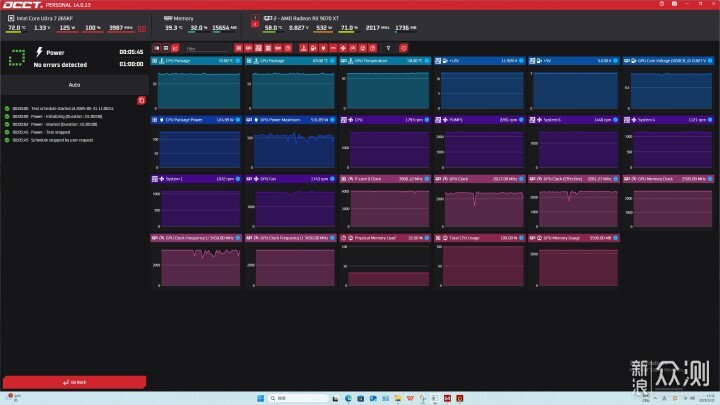Click the Auto tab
This screenshot has height=405, width=720.
[x=74, y=85]
